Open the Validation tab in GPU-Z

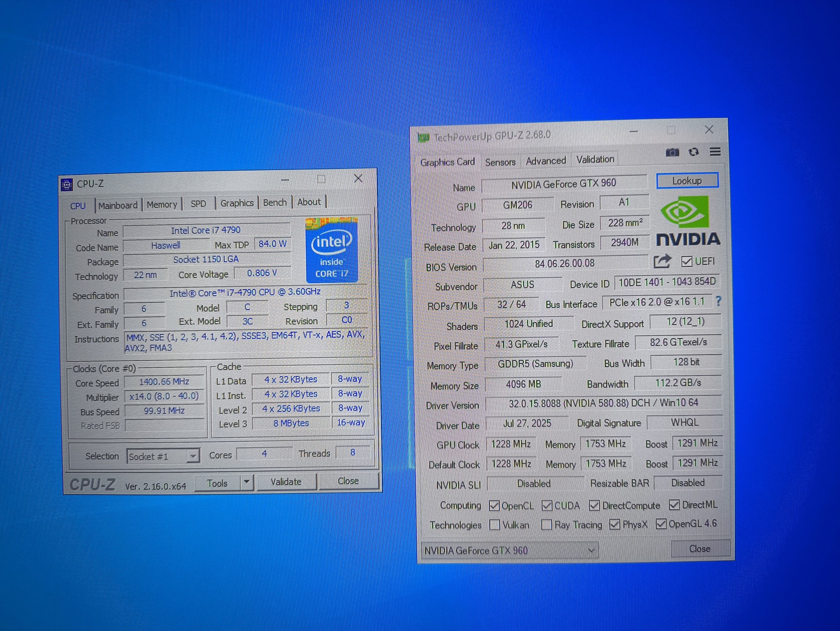click(595, 159)
